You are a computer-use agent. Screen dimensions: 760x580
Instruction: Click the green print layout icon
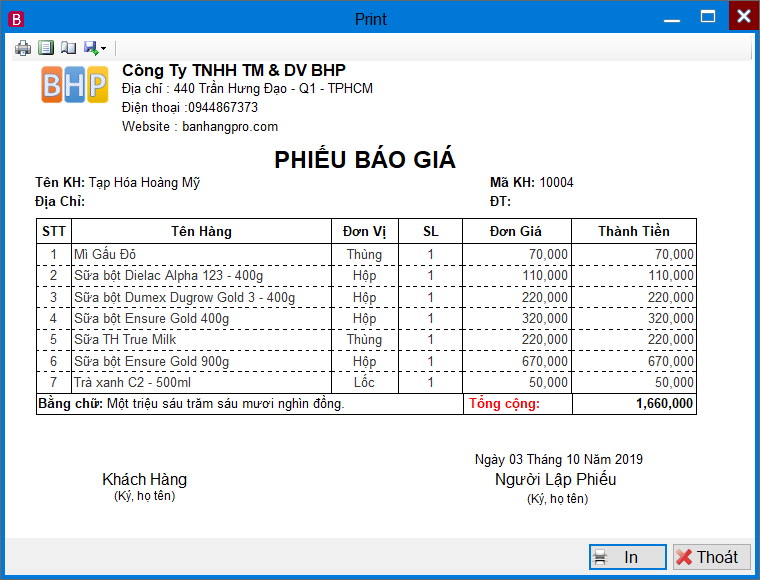tap(46, 47)
